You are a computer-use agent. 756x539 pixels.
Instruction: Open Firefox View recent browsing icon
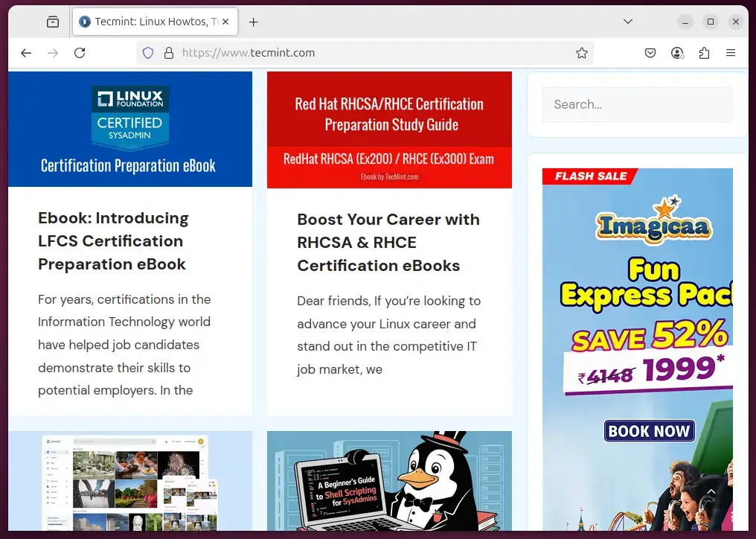(52, 22)
